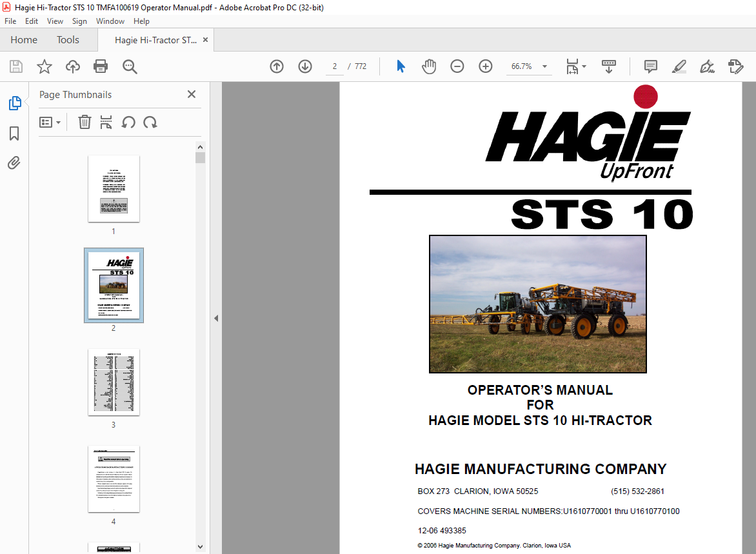Zoom in with plus button
This screenshot has height=554, width=756.
pos(486,66)
